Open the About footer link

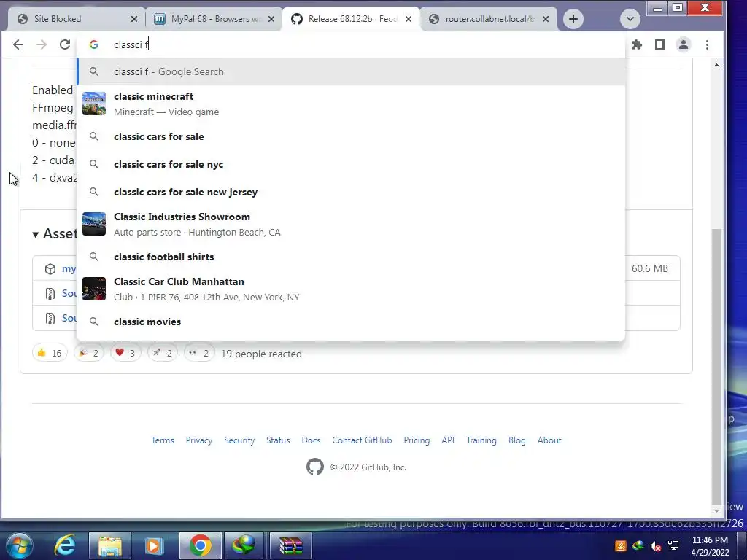[549, 440]
